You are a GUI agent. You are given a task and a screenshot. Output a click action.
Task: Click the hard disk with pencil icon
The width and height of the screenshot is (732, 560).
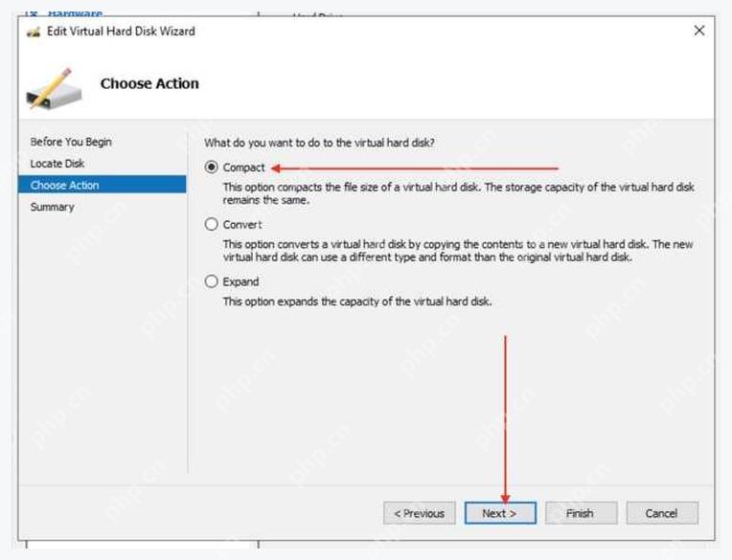tap(55, 88)
